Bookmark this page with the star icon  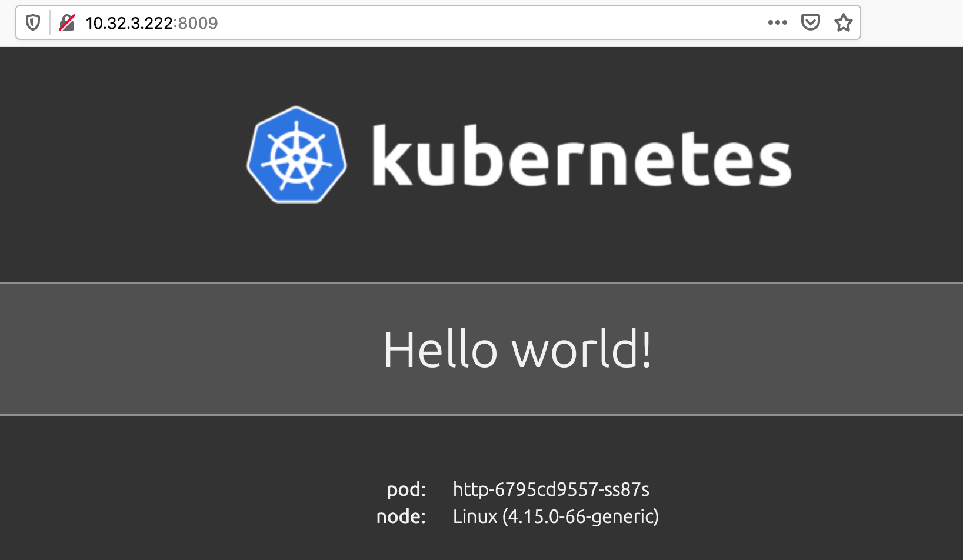843,23
